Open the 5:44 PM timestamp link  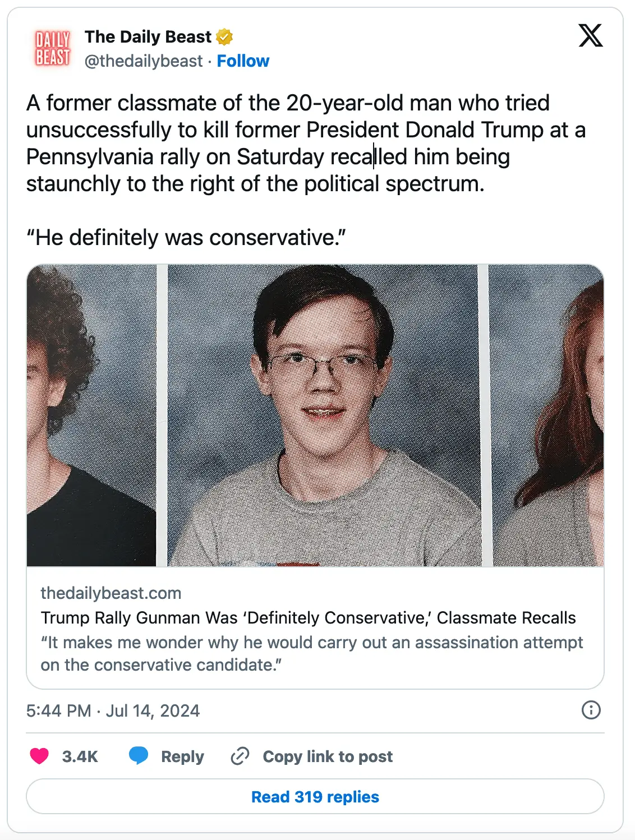(x=113, y=711)
